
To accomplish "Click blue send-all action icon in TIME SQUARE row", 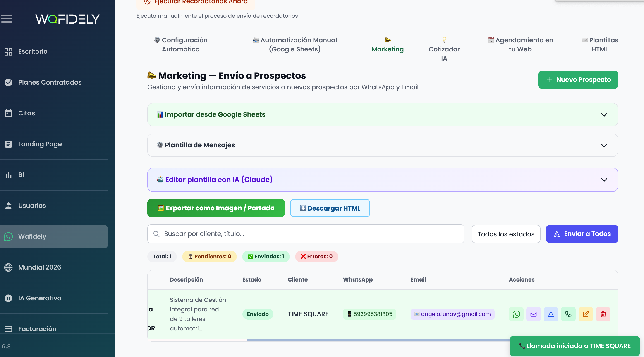I will pyautogui.click(x=551, y=314).
